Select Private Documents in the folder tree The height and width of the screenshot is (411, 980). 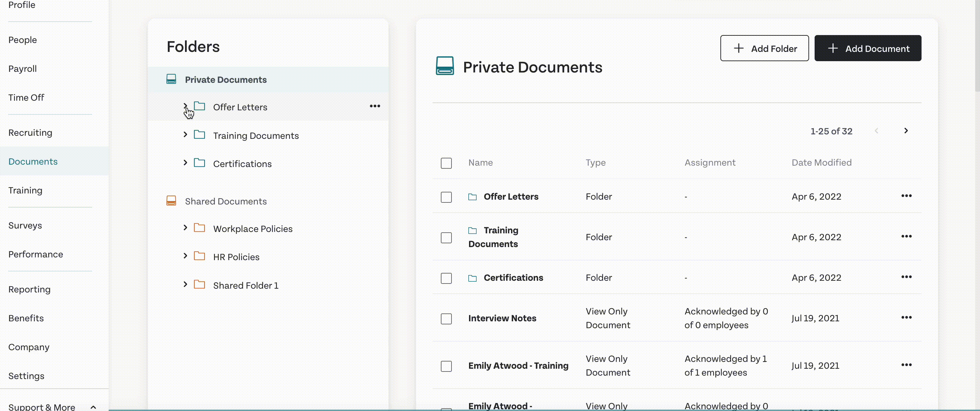click(x=226, y=79)
